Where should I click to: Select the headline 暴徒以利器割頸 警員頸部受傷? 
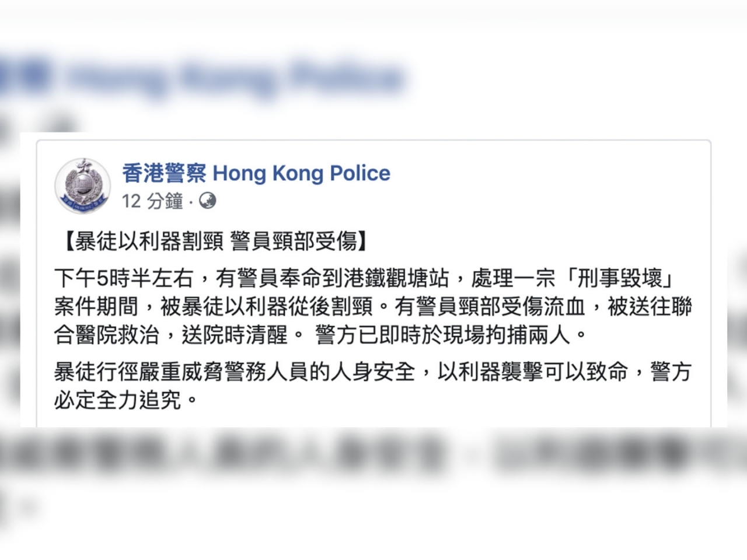click(x=215, y=241)
